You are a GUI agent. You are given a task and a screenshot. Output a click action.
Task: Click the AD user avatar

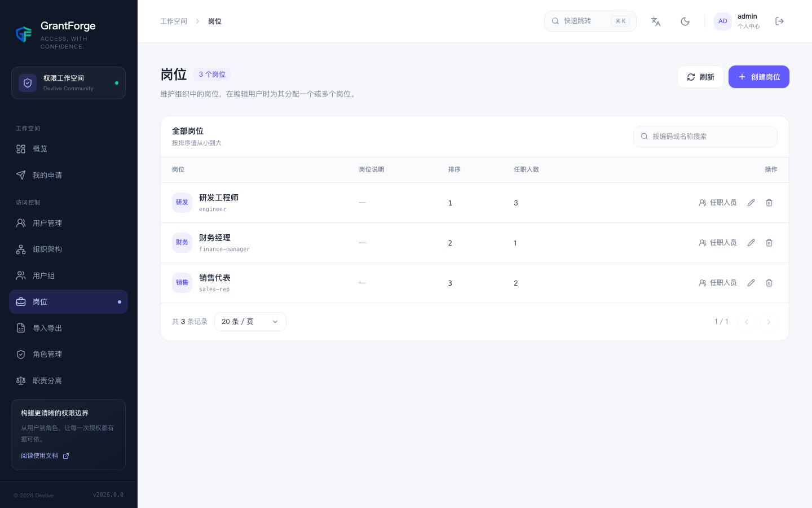pos(723,21)
